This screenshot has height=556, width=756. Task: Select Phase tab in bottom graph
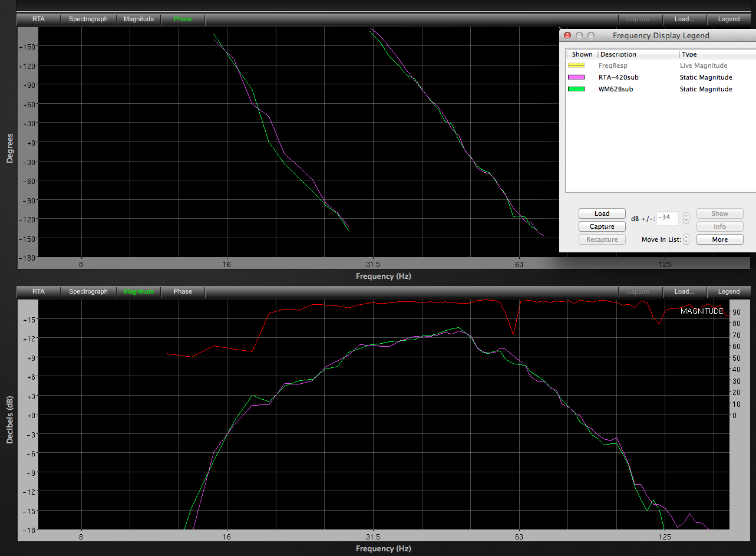pos(183,292)
